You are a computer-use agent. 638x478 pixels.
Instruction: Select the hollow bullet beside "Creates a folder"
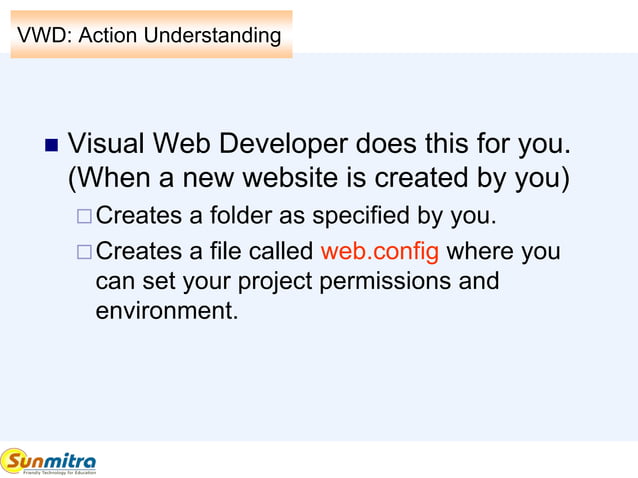click(x=84, y=216)
